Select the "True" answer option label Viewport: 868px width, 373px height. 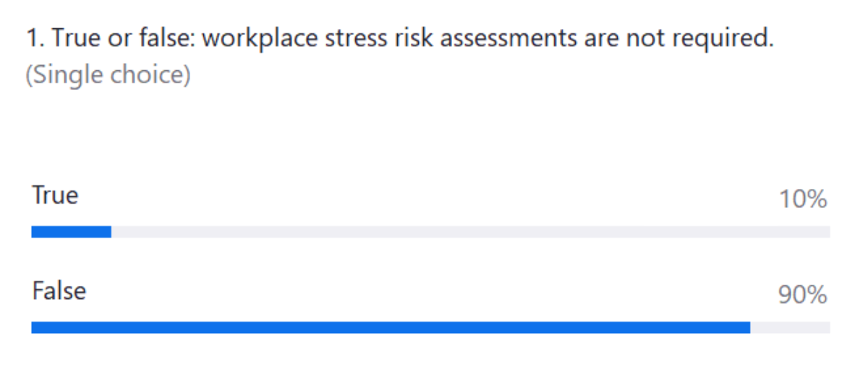pos(55,196)
